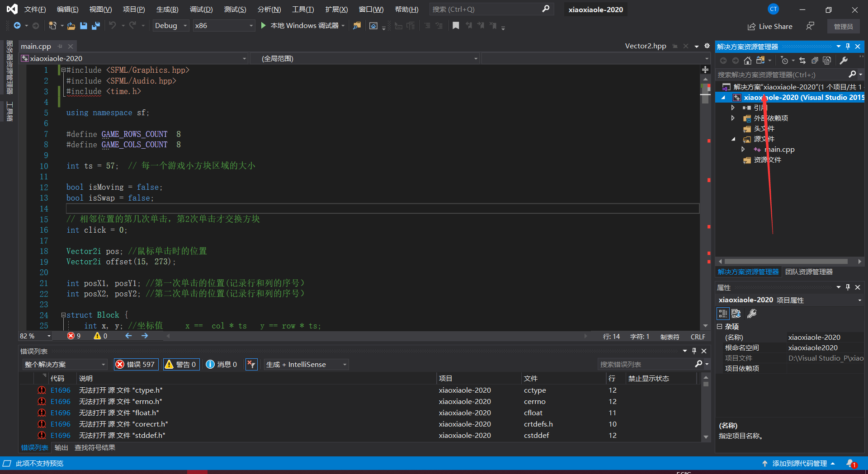Open the 工具(T) menu
This screenshot has height=474, width=868.
coord(303,9)
